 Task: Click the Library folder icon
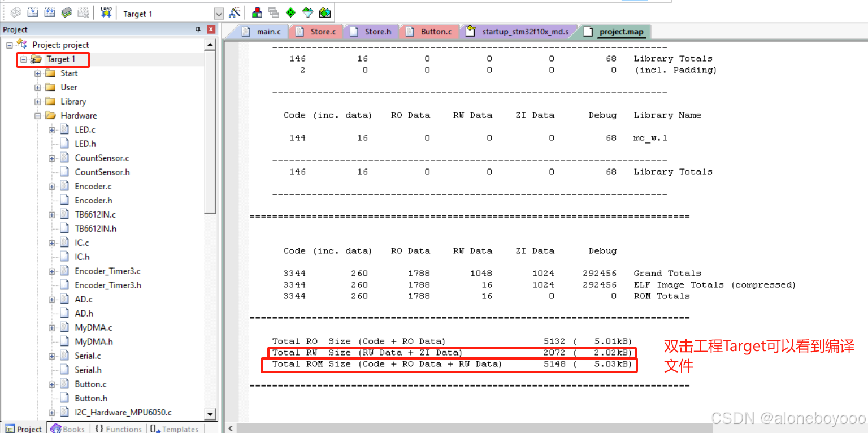pyautogui.click(x=50, y=101)
